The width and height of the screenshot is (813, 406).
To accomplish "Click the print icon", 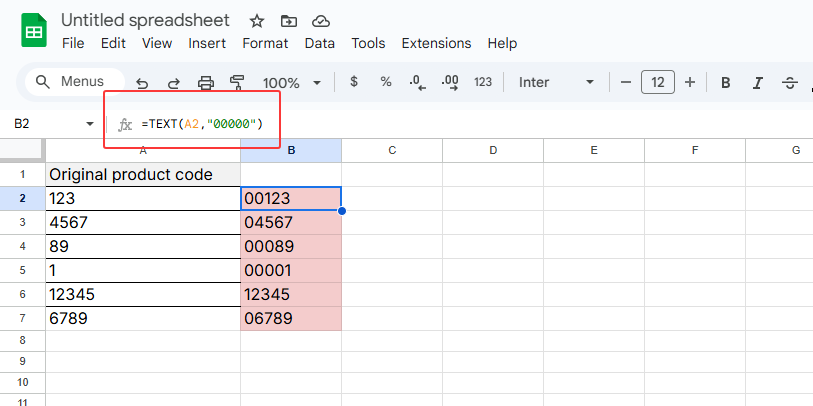I will point(206,83).
